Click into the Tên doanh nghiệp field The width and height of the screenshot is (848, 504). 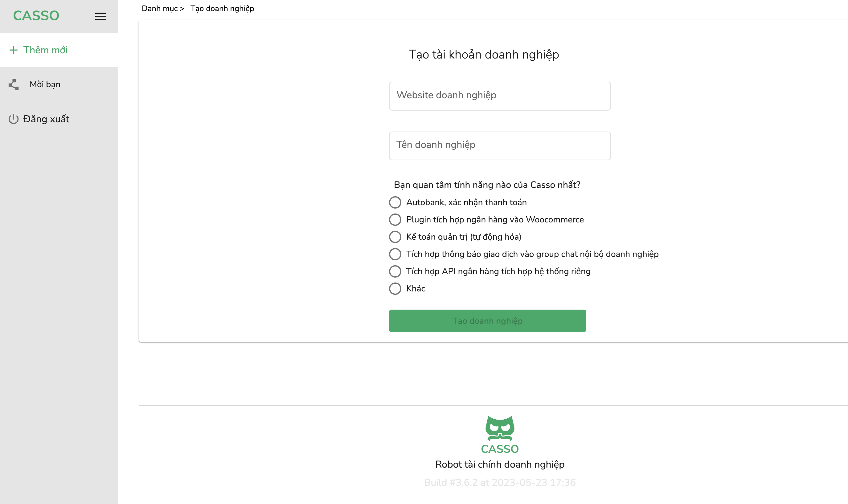(x=499, y=146)
